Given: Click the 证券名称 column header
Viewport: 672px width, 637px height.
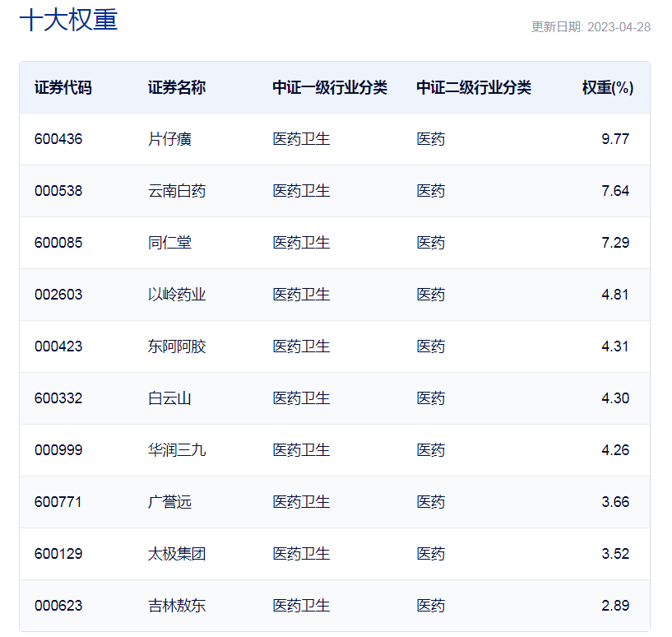Looking at the screenshot, I should point(177,87).
